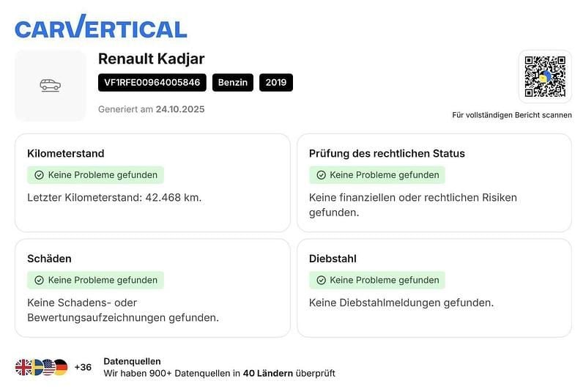Click 'Für vollständigen Bericht scannen' text
The image size is (586, 392).
pyautogui.click(x=512, y=115)
